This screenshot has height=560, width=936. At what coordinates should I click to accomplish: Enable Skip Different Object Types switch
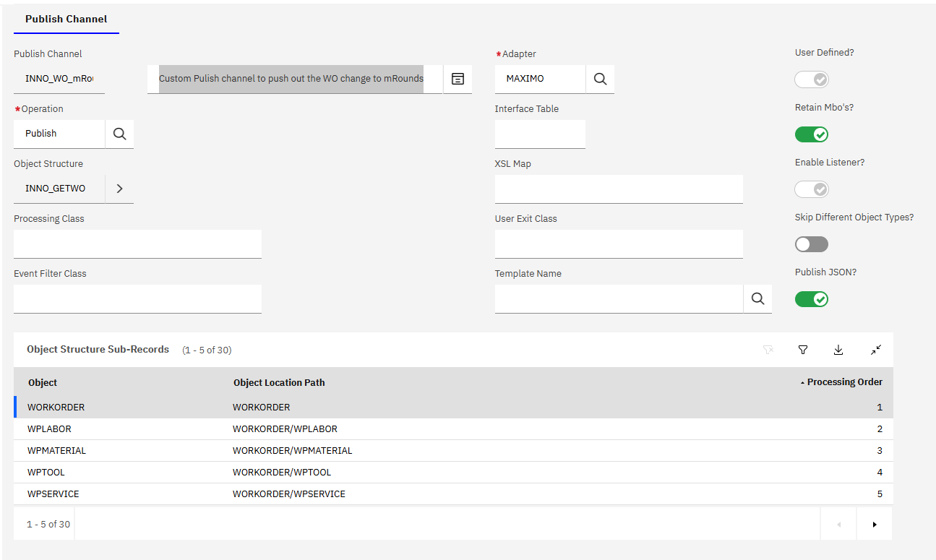[x=812, y=244]
